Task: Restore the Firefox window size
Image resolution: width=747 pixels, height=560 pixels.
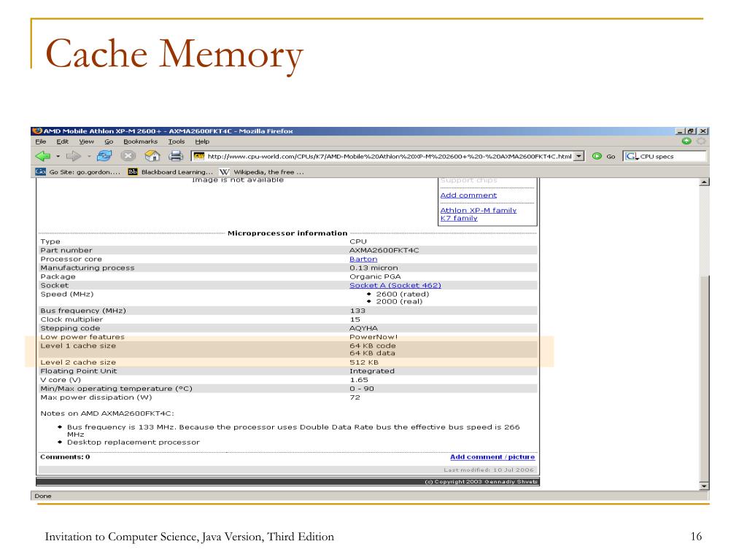Action: point(692,131)
